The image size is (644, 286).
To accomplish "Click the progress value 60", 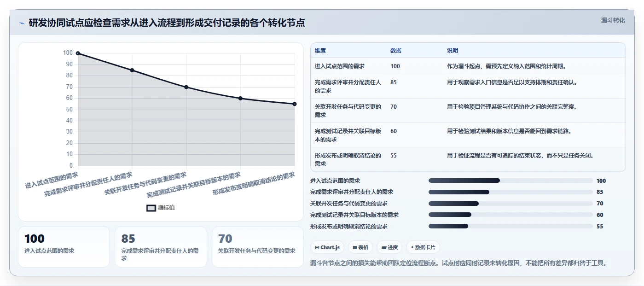I will tap(600, 215).
